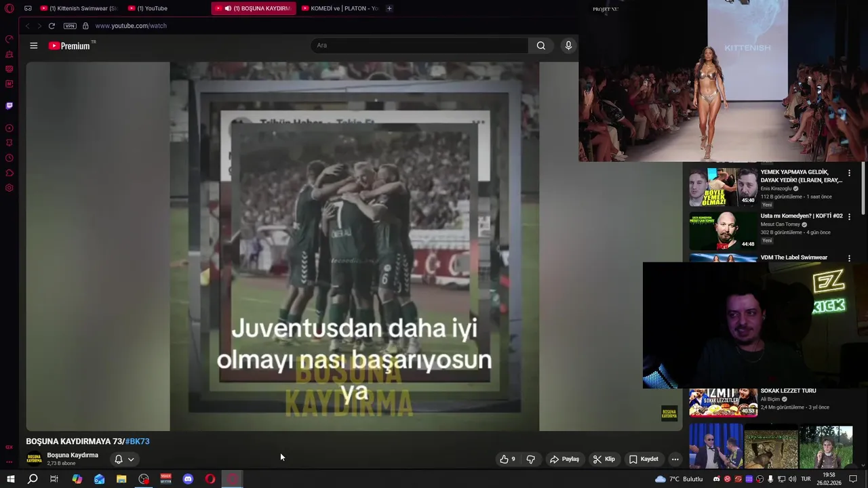Open the Windows notification center icon
The height and width of the screenshot is (488, 868).
854,479
